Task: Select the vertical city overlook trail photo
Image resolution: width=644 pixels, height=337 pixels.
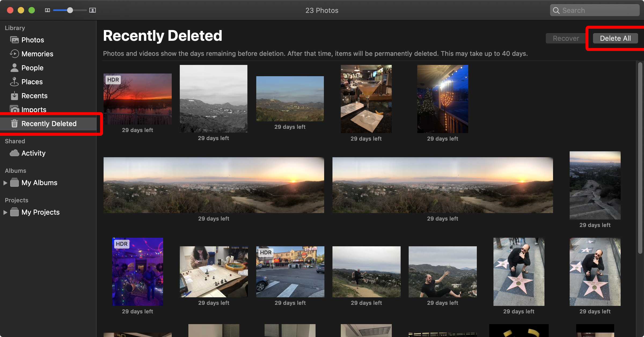Action: [595, 185]
